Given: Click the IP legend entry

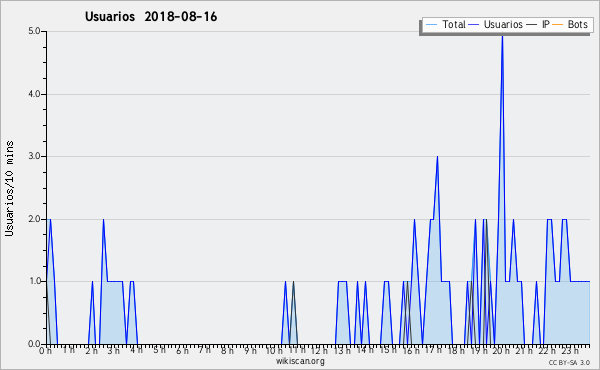Looking at the screenshot, I should (538, 24).
